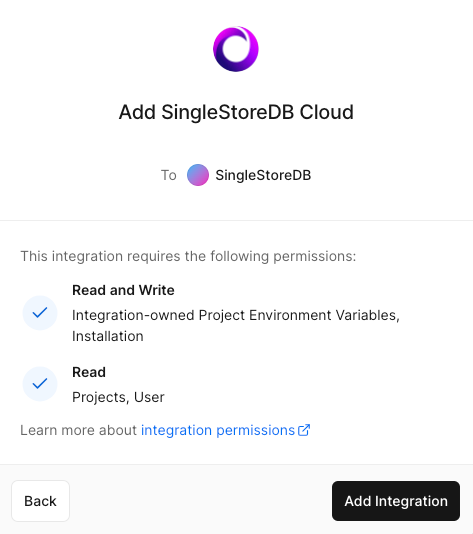Click the Add SingleStoreDB Cloud heading
The image size is (473, 534).
click(x=236, y=112)
